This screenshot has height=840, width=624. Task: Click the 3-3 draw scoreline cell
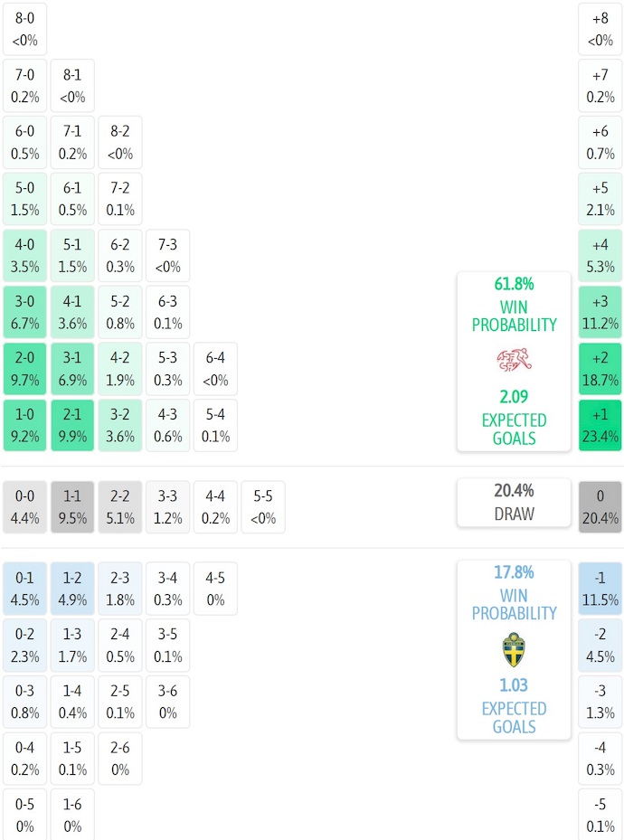point(167,507)
